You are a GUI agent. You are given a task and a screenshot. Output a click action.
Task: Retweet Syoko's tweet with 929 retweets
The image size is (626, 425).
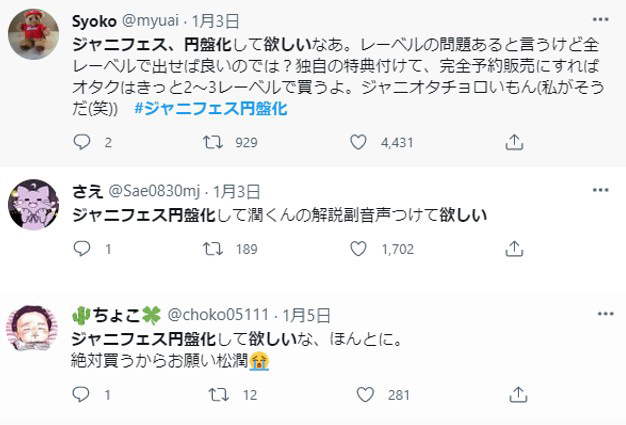click(x=212, y=143)
